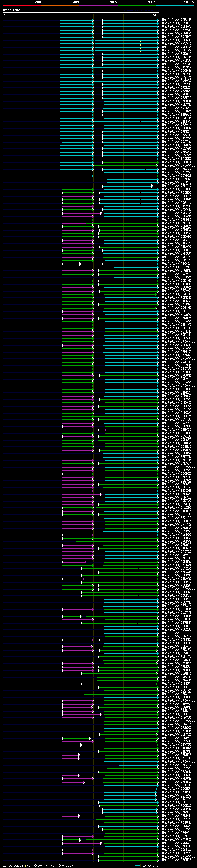Select the UniRef100_C5D7D8 label
This screenshot has height=868, width=197.
[177, 223]
